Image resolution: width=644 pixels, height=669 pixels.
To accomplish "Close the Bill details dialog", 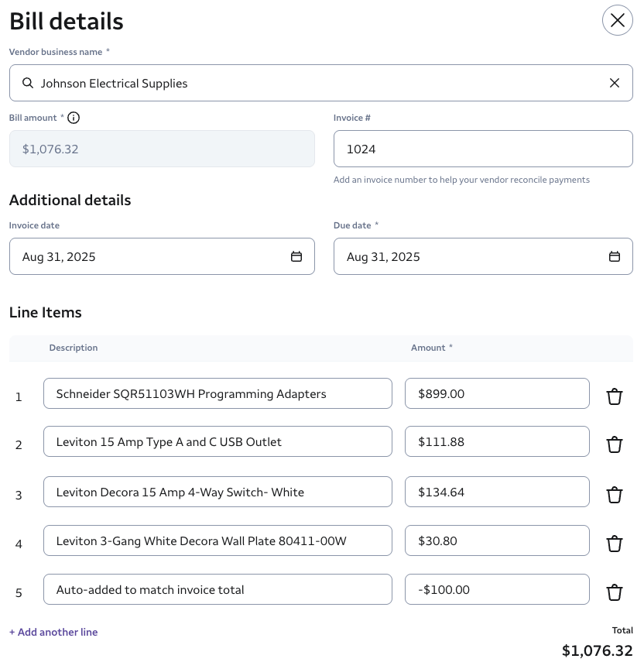I will (x=617, y=21).
